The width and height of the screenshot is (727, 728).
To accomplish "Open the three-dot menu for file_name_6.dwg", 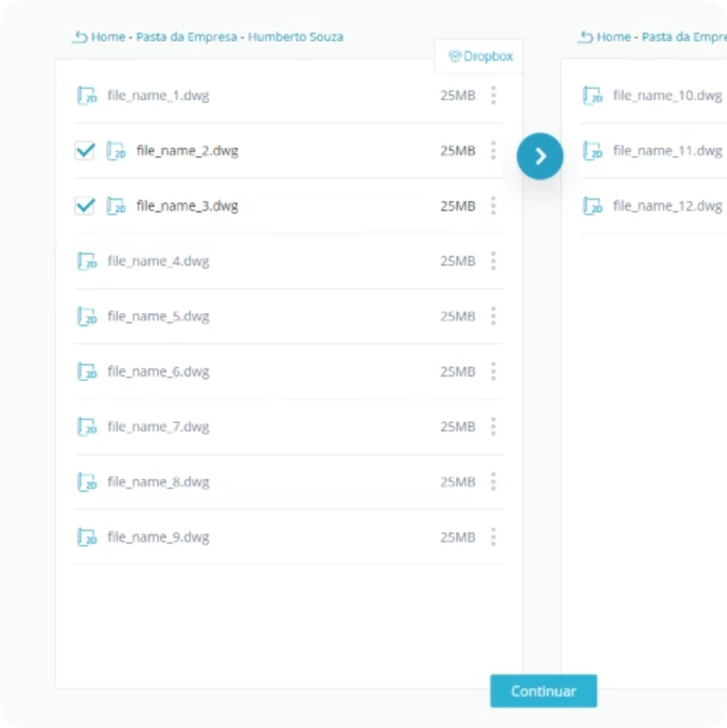I will coord(492,371).
